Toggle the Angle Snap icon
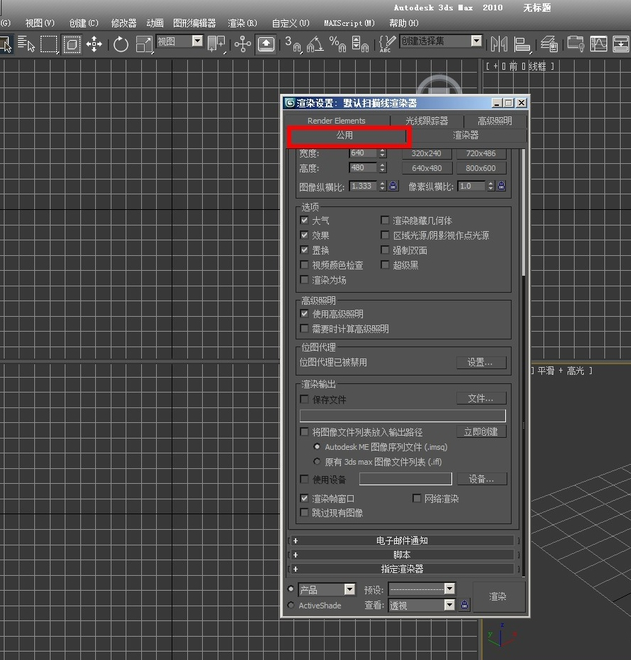Image resolution: width=631 pixels, height=660 pixels. [315, 44]
